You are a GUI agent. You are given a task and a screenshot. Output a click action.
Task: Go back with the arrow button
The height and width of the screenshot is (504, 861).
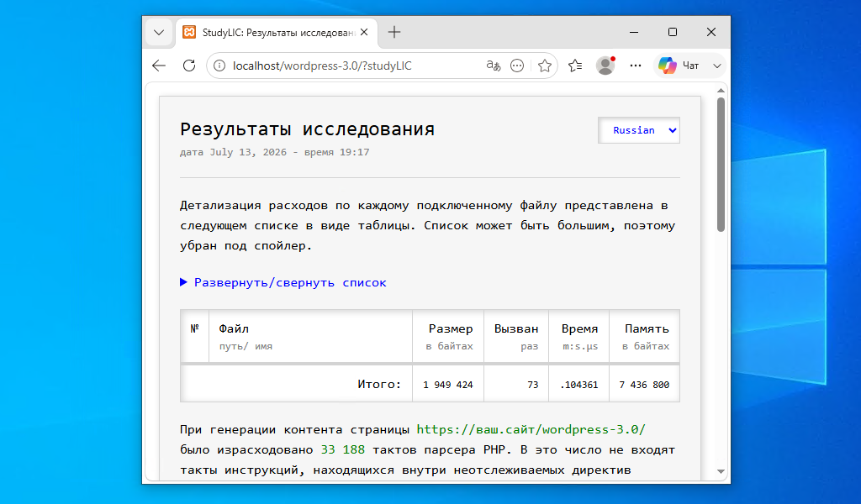159,66
